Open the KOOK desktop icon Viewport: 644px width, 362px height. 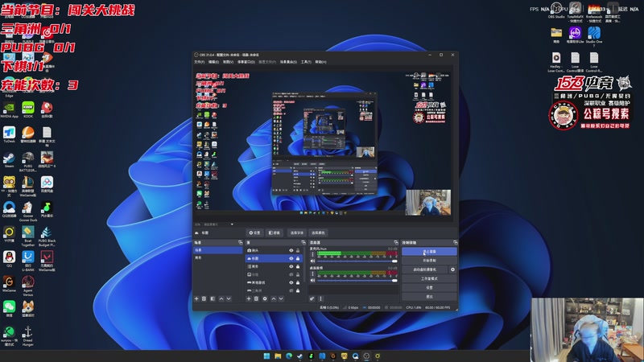28,110
